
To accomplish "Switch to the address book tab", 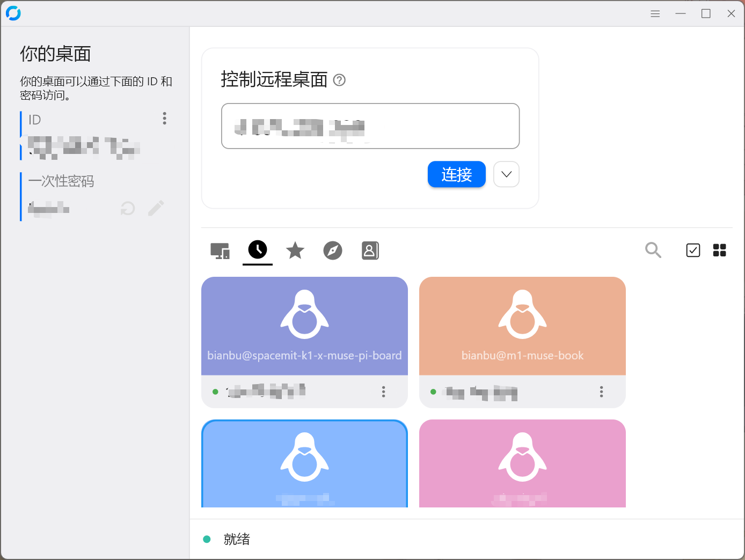I will (x=370, y=250).
